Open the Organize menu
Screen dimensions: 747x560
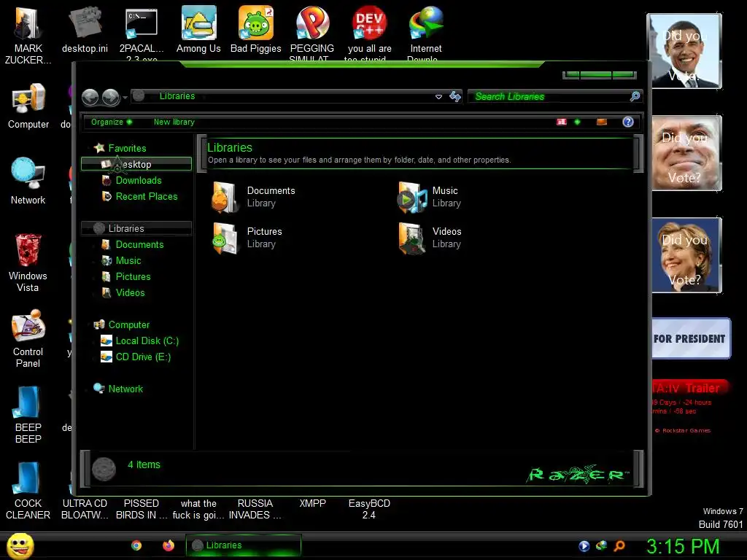(112, 122)
